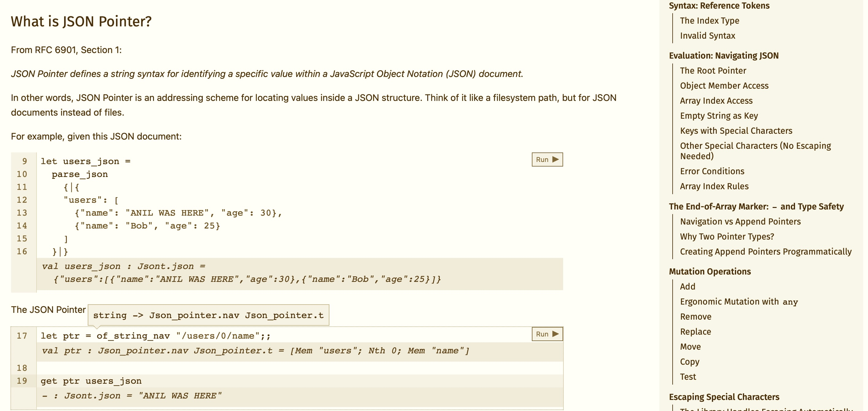Open the Invalid Syntax section
868x411 pixels.
point(707,35)
